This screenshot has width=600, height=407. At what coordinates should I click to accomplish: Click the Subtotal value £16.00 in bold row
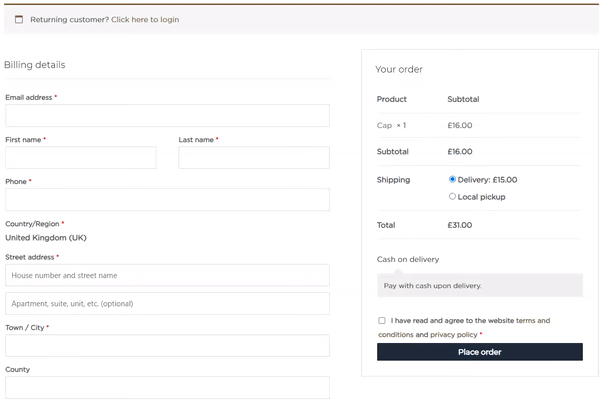[460, 151]
